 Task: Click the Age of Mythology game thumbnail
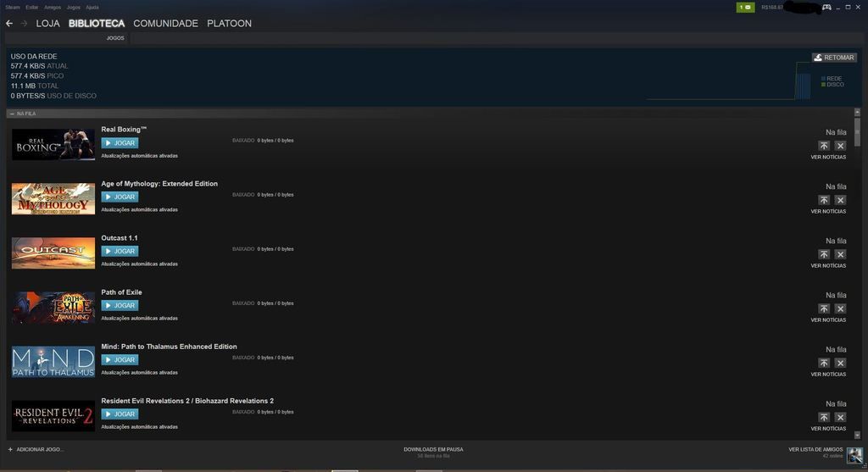53,198
